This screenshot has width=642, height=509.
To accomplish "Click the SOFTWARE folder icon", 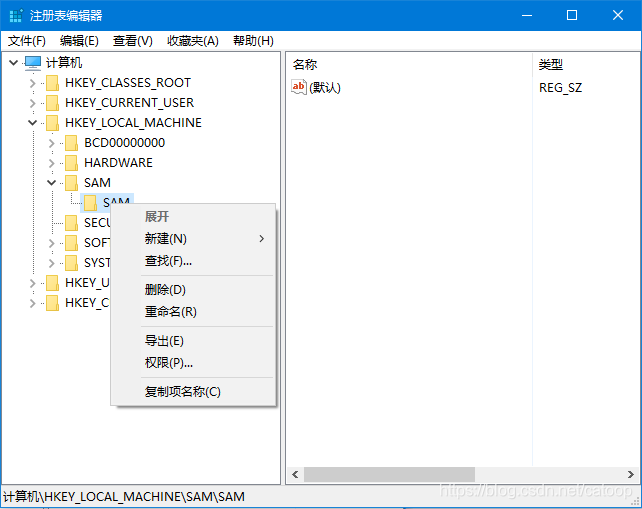I will tap(71, 243).
